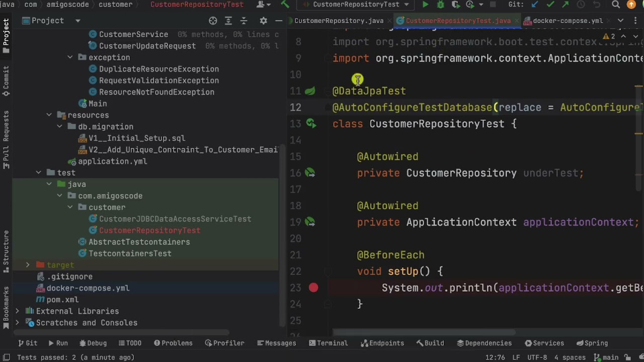644x362 pixels.
Task: Click 4 spaces indent setting
Action: click(x=570, y=357)
